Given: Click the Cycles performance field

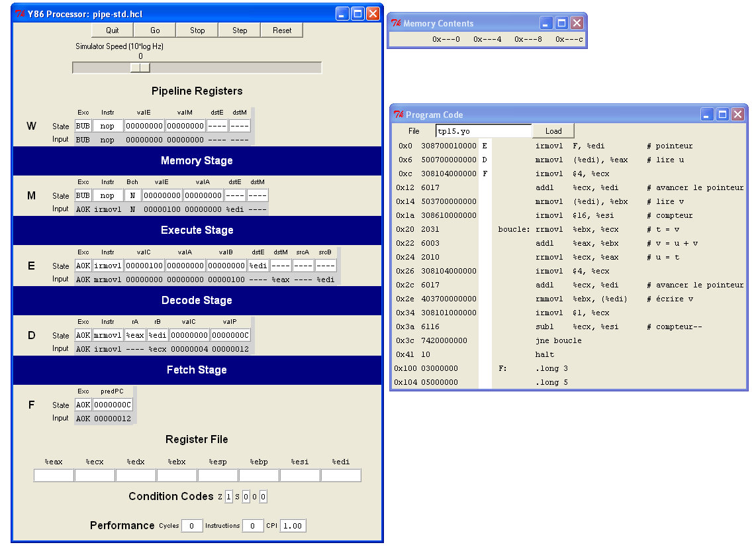Looking at the screenshot, I should pyautogui.click(x=191, y=526).
